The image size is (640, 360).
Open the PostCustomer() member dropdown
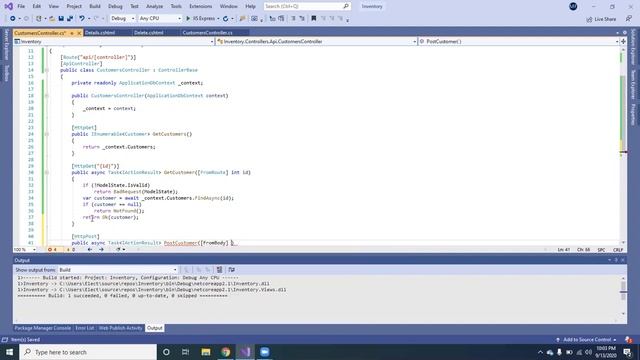(519, 41)
